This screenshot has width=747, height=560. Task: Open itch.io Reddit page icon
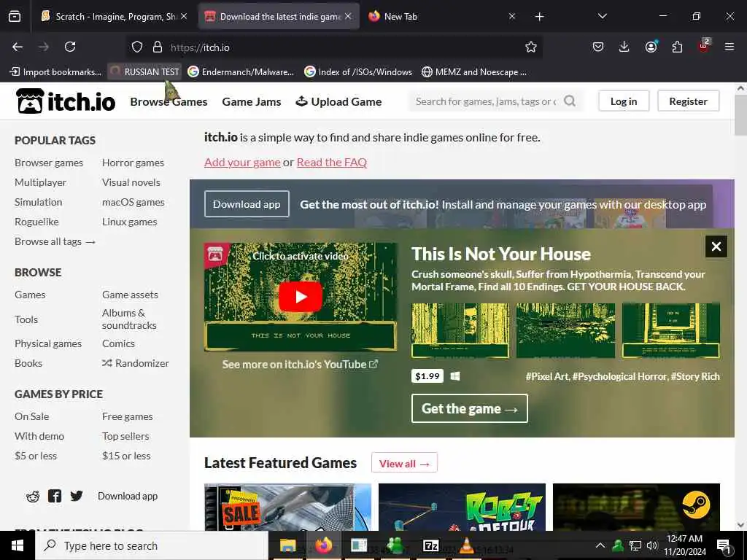point(33,497)
